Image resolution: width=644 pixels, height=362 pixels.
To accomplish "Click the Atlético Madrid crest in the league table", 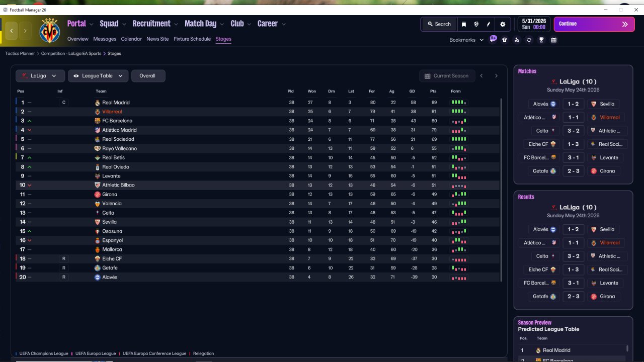I will tap(98, 130).
